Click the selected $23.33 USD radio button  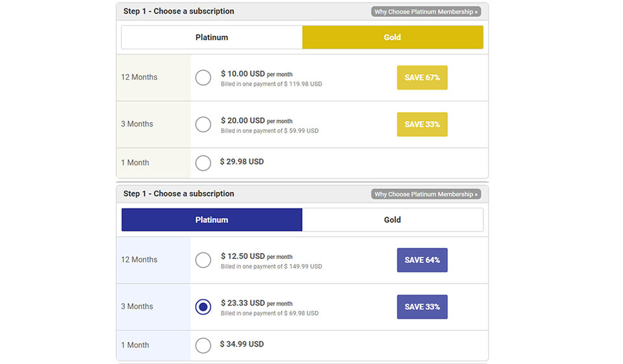coord(203,307)
